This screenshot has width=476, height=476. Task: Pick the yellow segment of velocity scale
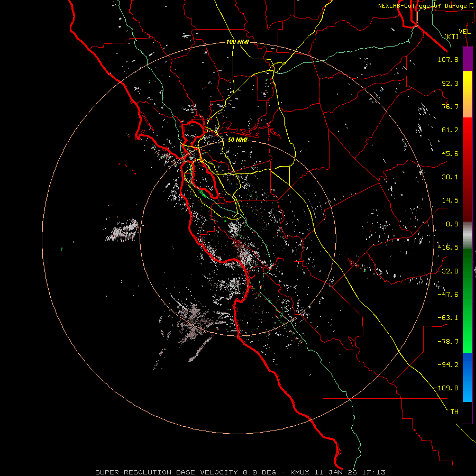(467, 94)
